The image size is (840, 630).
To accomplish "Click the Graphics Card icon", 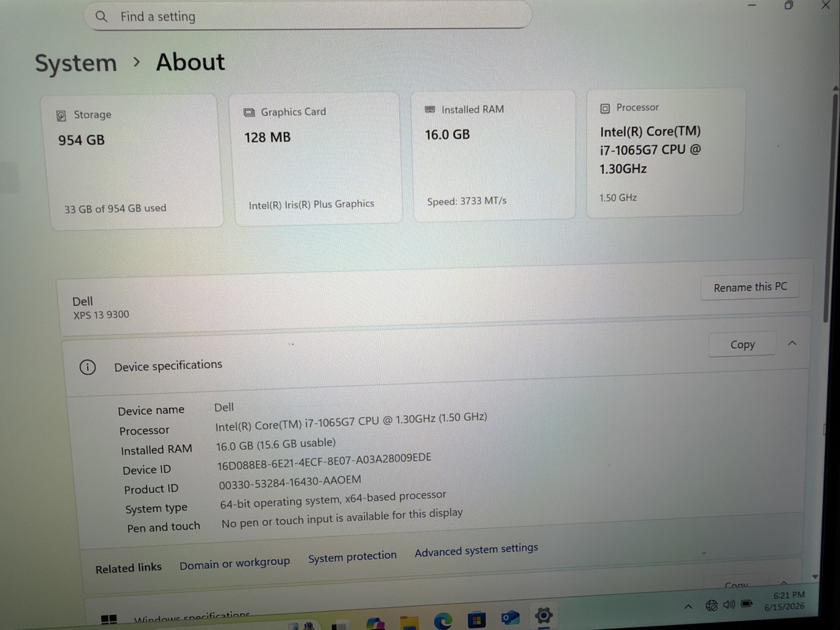I will [249, 112].
